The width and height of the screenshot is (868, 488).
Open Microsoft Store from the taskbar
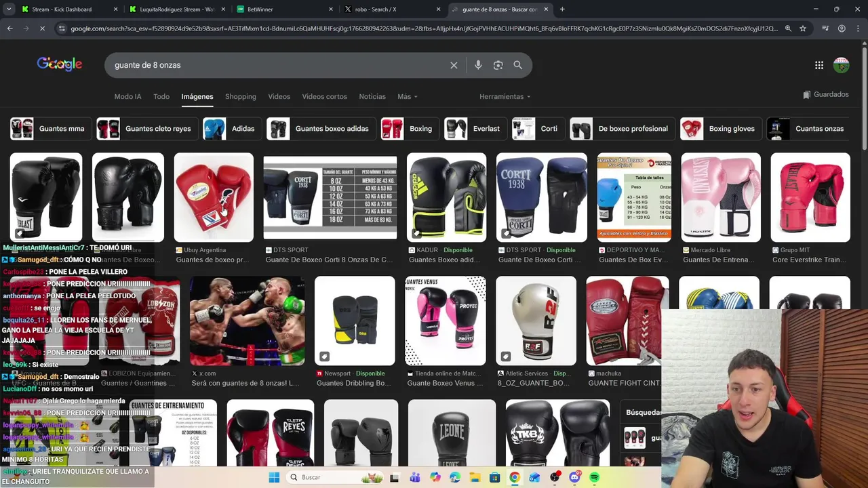(x=494, y=477)
